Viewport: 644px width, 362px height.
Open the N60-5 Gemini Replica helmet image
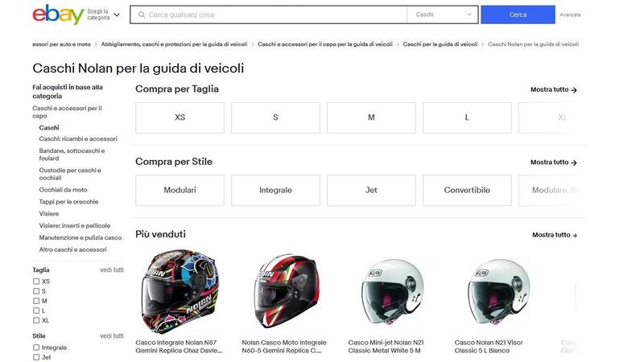(x=287, y=291)
